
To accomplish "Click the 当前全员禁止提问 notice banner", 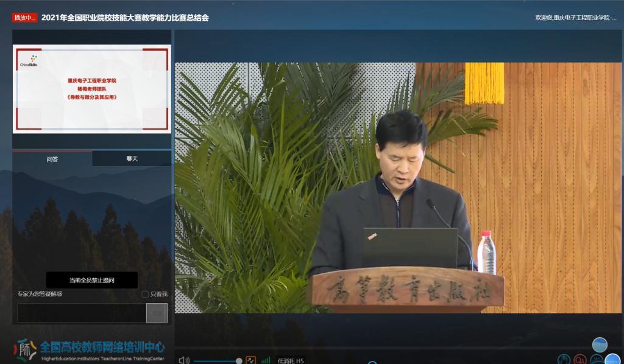I will (x=92, y=280).
